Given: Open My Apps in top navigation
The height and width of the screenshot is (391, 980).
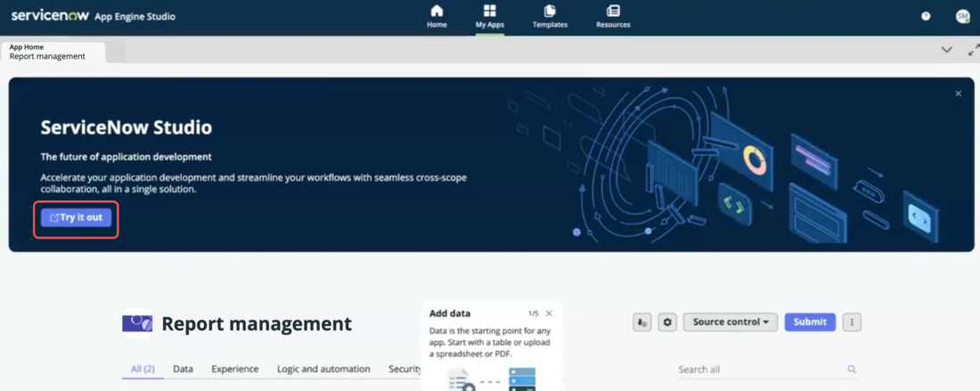Looking at the screenshot, I should point(489,17).
